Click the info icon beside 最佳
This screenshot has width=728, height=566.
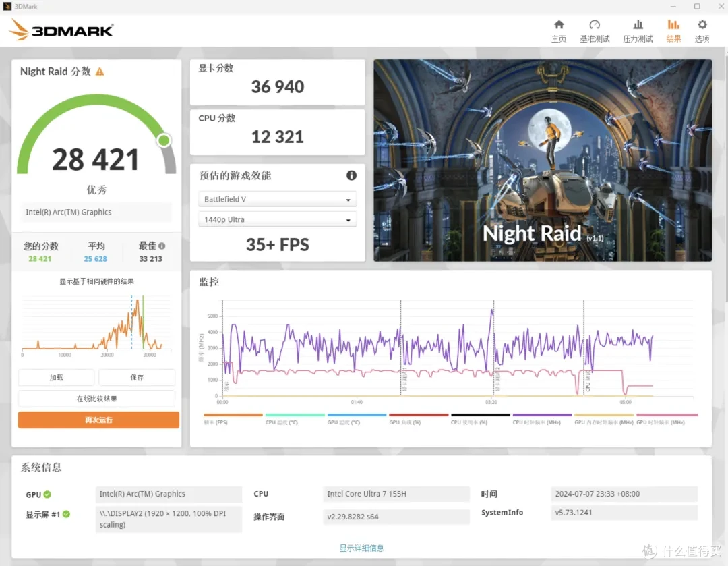coord(162,246)
